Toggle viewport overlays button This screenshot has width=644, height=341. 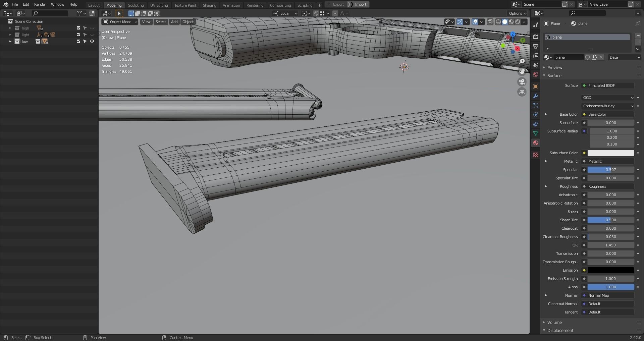click(x=475, y=22)
